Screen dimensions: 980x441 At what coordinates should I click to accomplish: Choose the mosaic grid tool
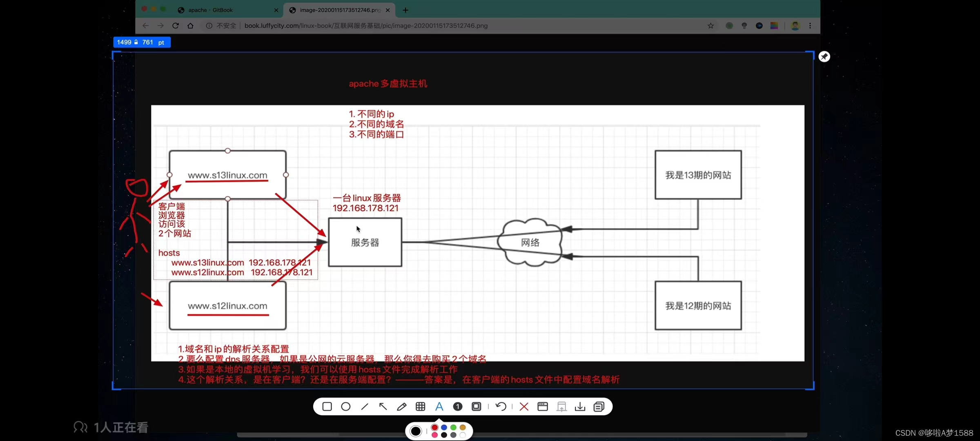click(x=421, y=407)
